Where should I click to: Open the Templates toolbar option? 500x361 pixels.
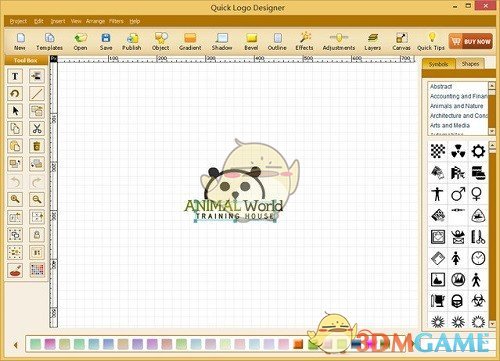tap(49, 42)
